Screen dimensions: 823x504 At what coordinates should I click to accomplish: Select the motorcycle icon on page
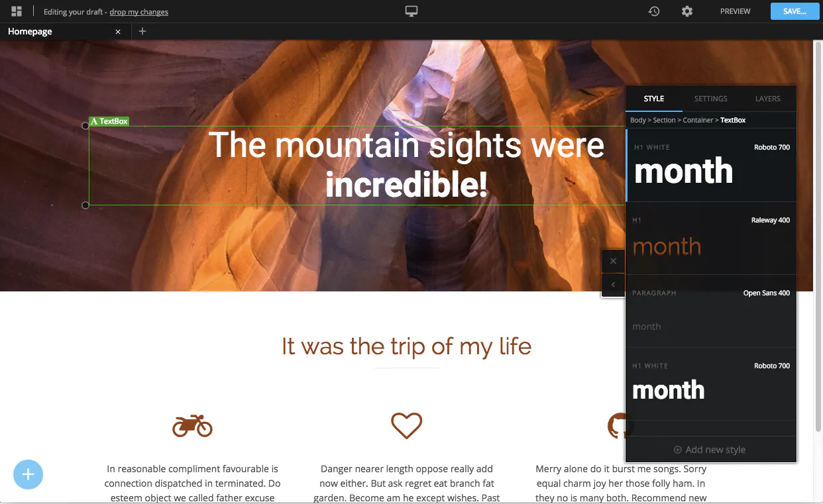192,425
